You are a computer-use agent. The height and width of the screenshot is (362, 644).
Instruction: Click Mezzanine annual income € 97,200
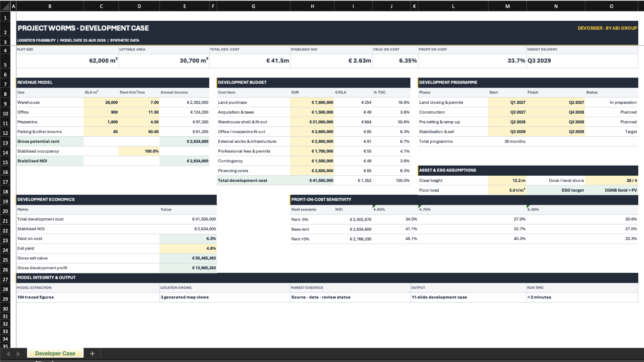(184, 122)
